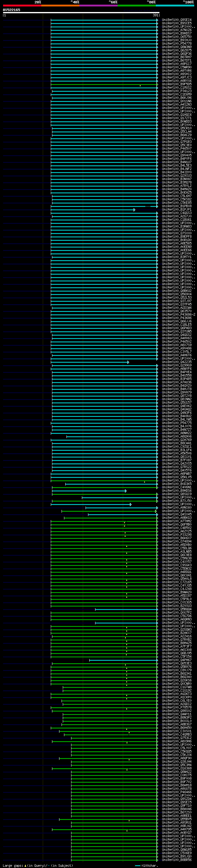
Task: Click hit label UniRef100_P34123
Action: coord(177,91)
